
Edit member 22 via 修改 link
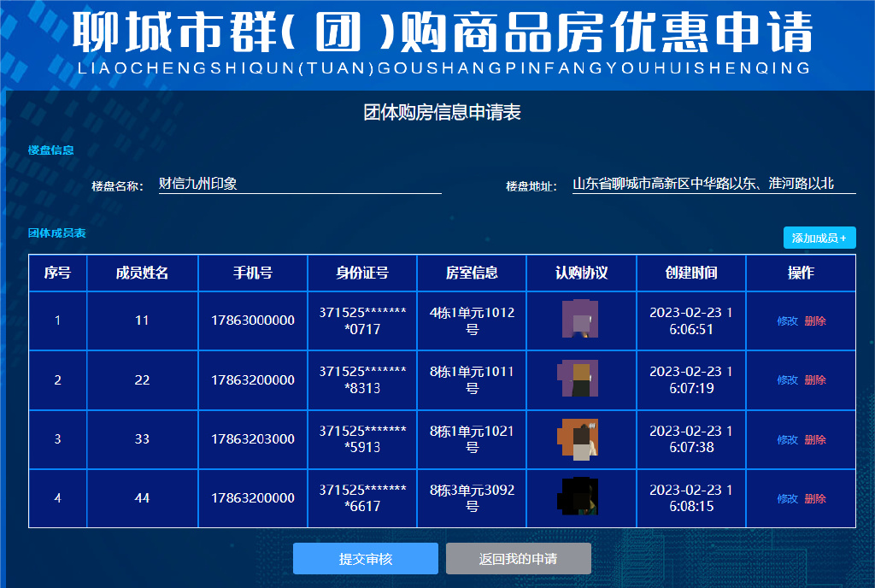pos(787,380)
